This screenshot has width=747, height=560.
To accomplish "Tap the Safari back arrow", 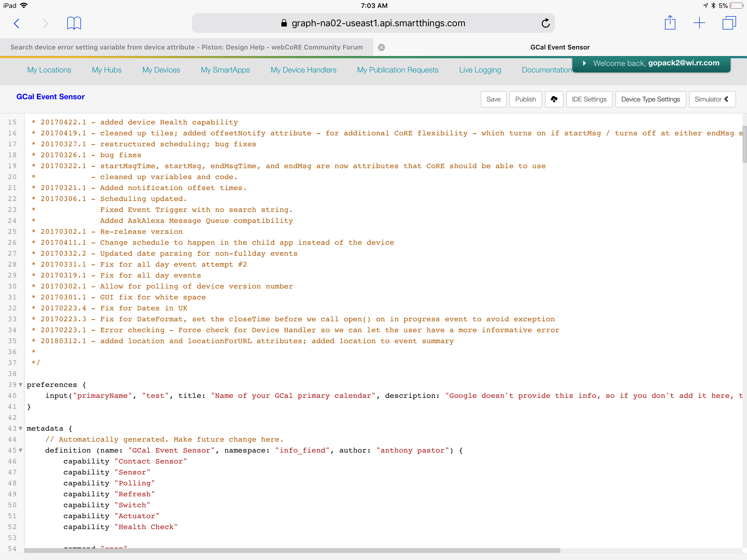I will [x=16, y=23].
